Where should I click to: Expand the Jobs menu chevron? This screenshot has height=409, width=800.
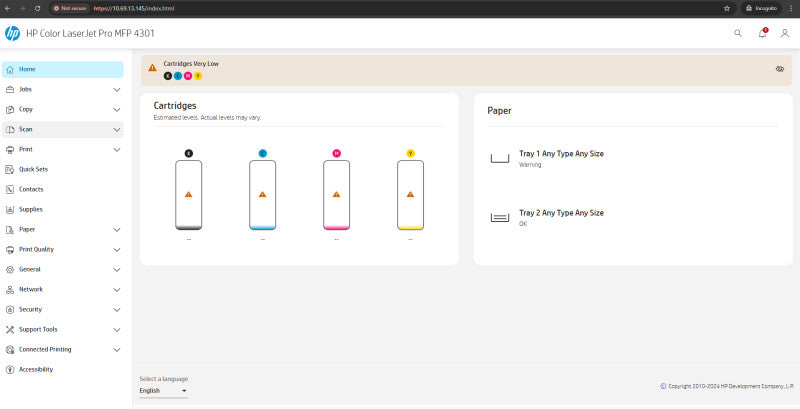(x=117, y=90)
